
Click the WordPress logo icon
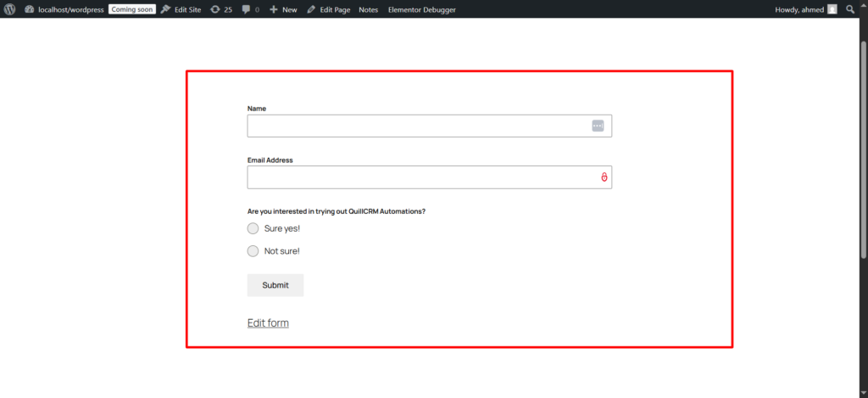9,9
